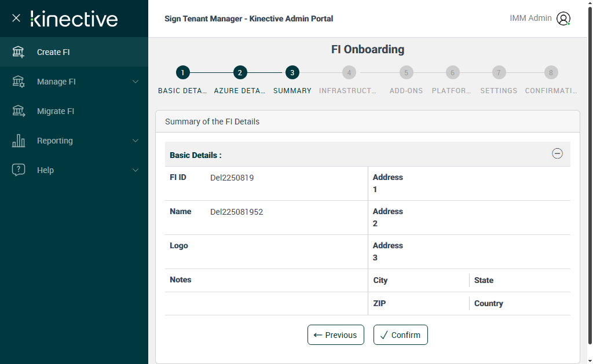Open Migrate FI from the sidebar

(56, 111)
